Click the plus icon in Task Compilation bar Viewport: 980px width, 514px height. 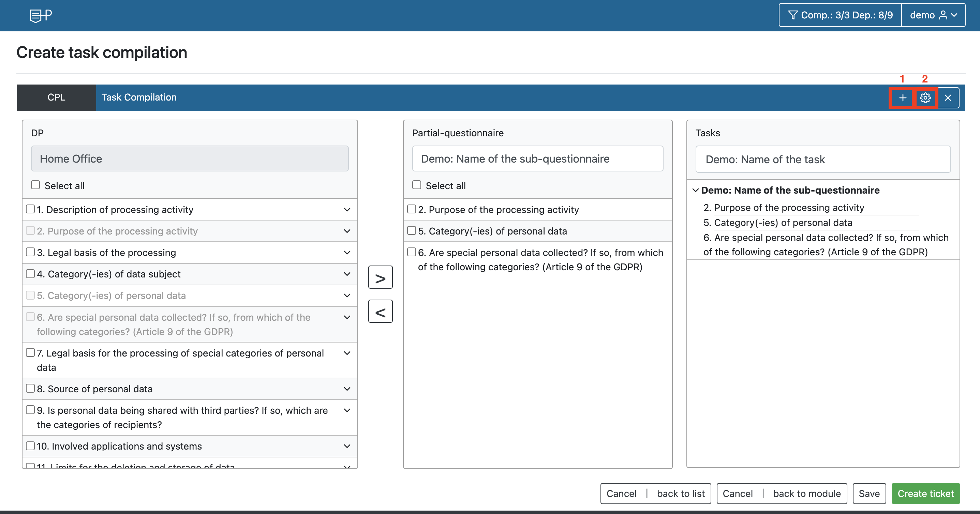[902, 98]
